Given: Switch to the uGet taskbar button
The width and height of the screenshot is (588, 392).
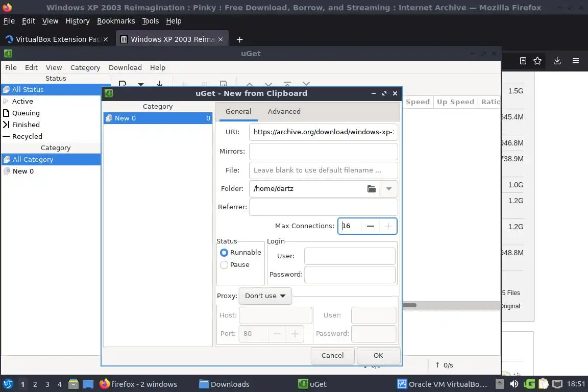Looking at the screenshot, I should [x=312, y=384].
